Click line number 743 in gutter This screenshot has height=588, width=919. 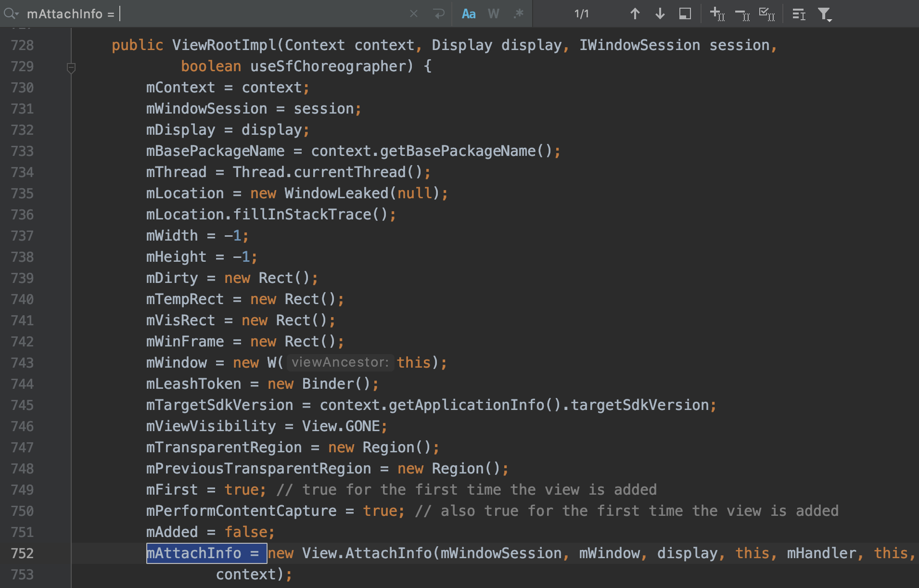22,363
